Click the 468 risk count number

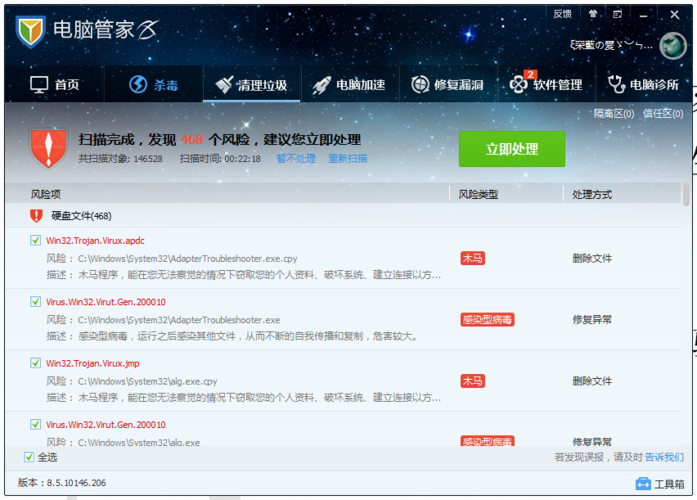click(192, 140)
